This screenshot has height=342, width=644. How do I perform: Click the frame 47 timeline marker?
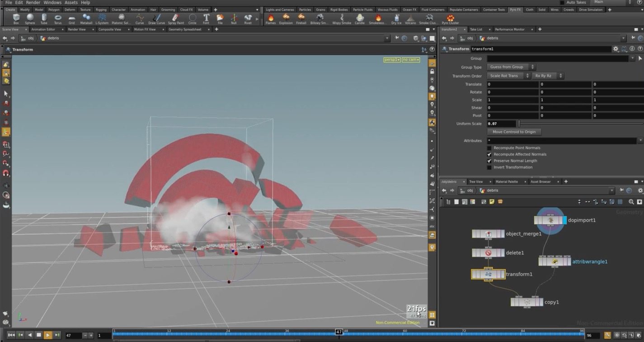[x=339, y=332]
